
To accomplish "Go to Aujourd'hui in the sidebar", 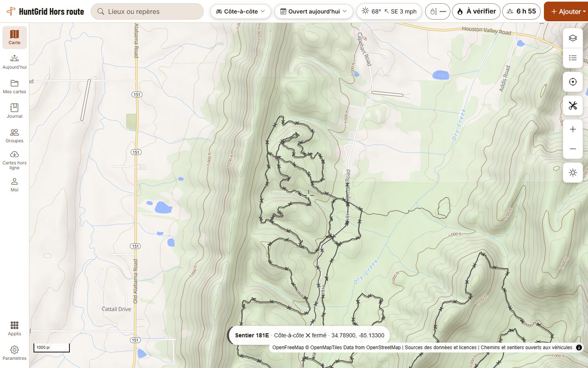I will coord(14,62).
